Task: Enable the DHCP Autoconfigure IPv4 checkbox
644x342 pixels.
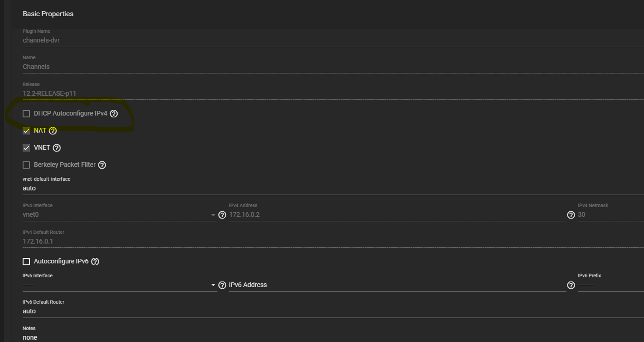Action: (x=26, y=114)
